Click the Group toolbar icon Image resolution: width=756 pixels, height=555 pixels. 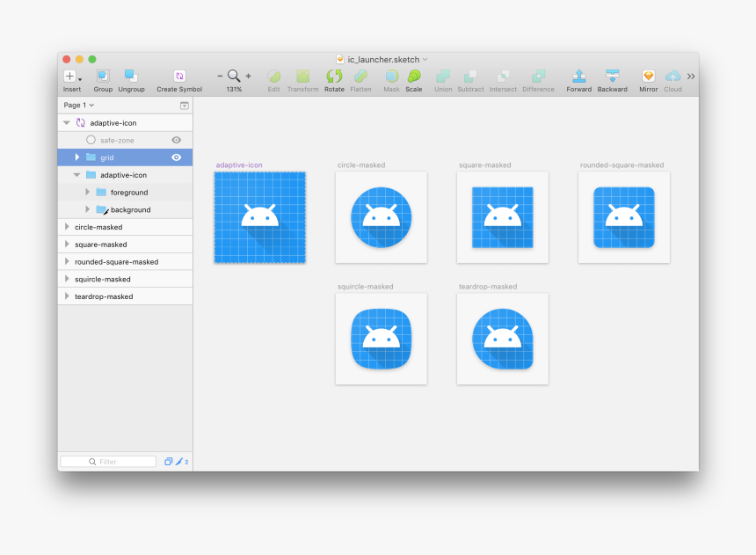[103, 77]
